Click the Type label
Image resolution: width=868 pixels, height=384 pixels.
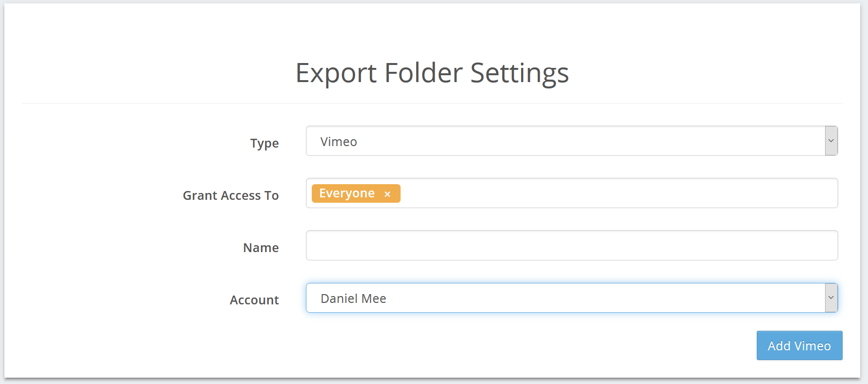pyautogui.click(x=264, y=143)
